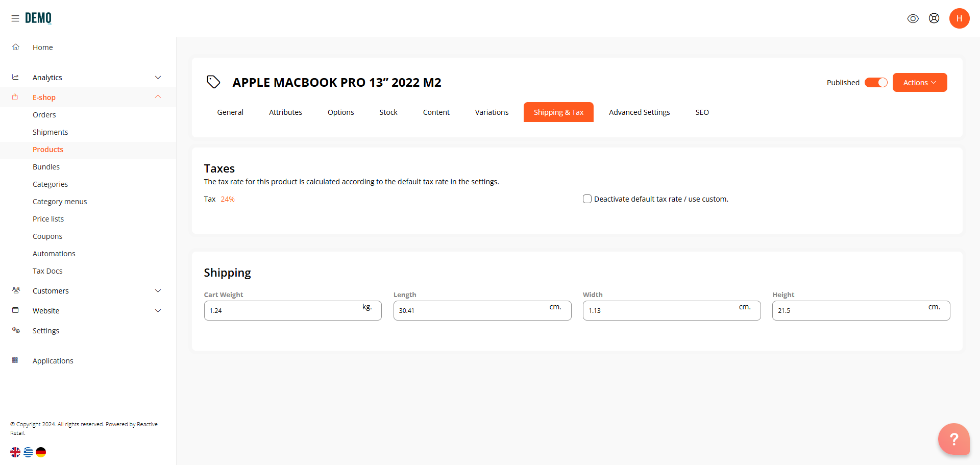
Task: Click the Home sidebar icon
Action: coord(16,47)
